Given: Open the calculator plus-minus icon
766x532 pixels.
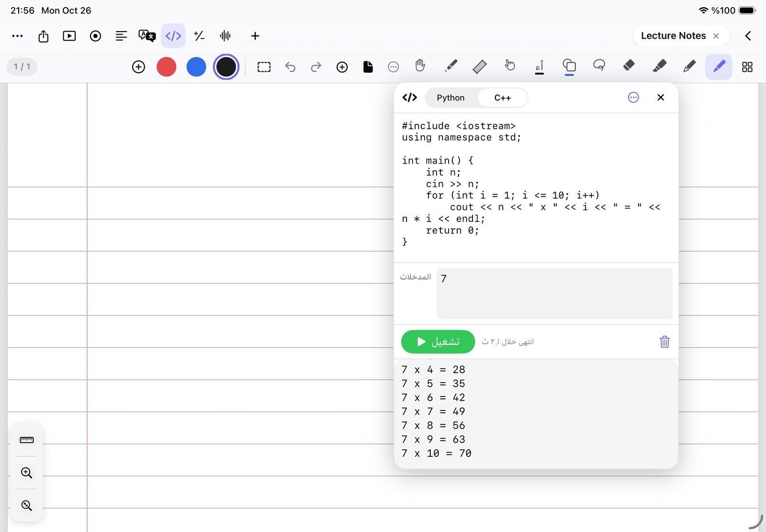Looking at the screenshot, I should pos(199,36).
